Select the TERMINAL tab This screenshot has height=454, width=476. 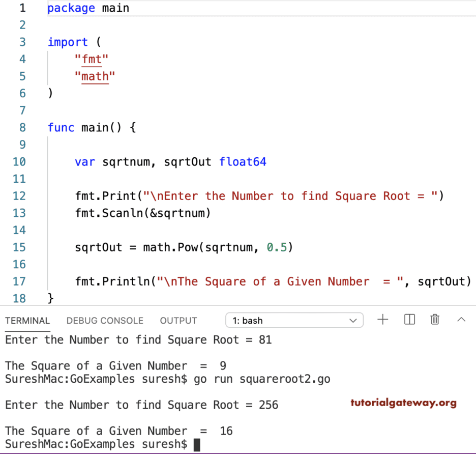click(27, 321)
